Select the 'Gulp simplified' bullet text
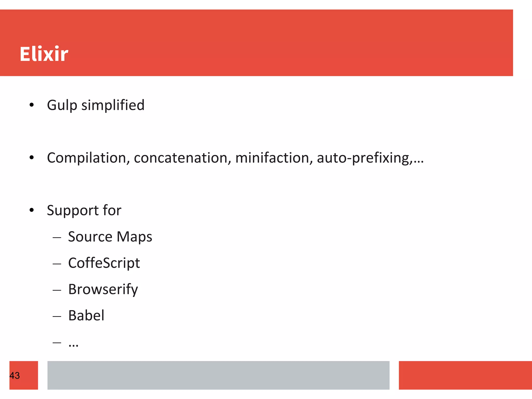 click(x=96, y=105)
